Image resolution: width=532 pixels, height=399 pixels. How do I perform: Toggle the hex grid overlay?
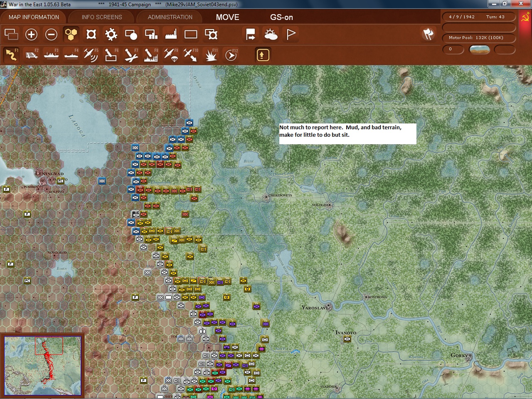coord(71,34)
